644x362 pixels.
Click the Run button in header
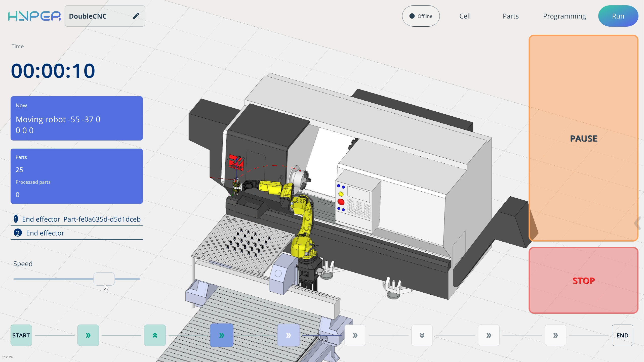coord(618,16)
